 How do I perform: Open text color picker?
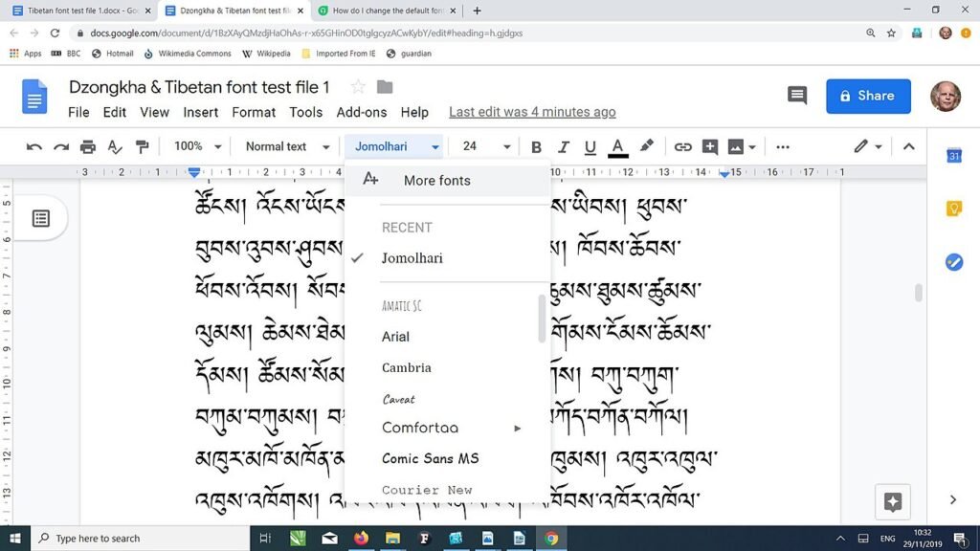(x=617, y=147)
